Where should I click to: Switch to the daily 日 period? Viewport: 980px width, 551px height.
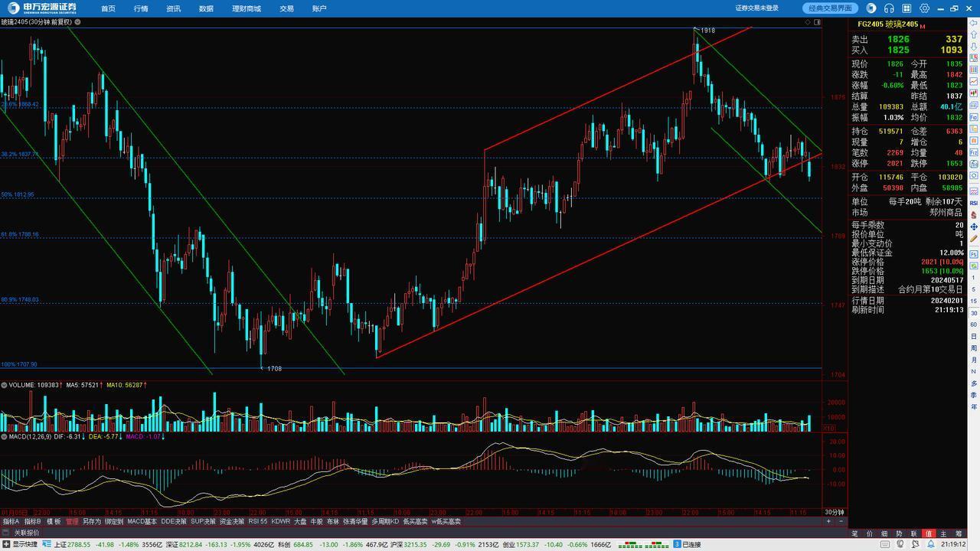(974, 337)
